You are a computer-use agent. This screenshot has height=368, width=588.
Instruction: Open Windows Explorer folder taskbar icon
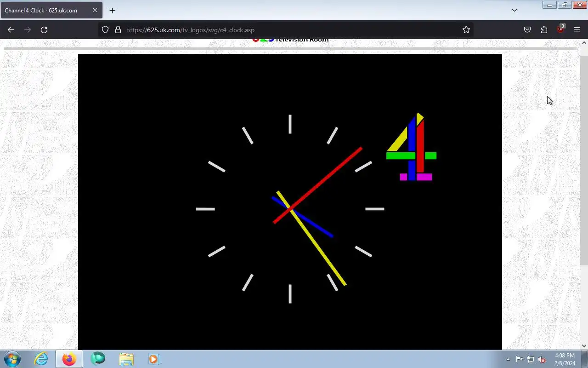126,359
